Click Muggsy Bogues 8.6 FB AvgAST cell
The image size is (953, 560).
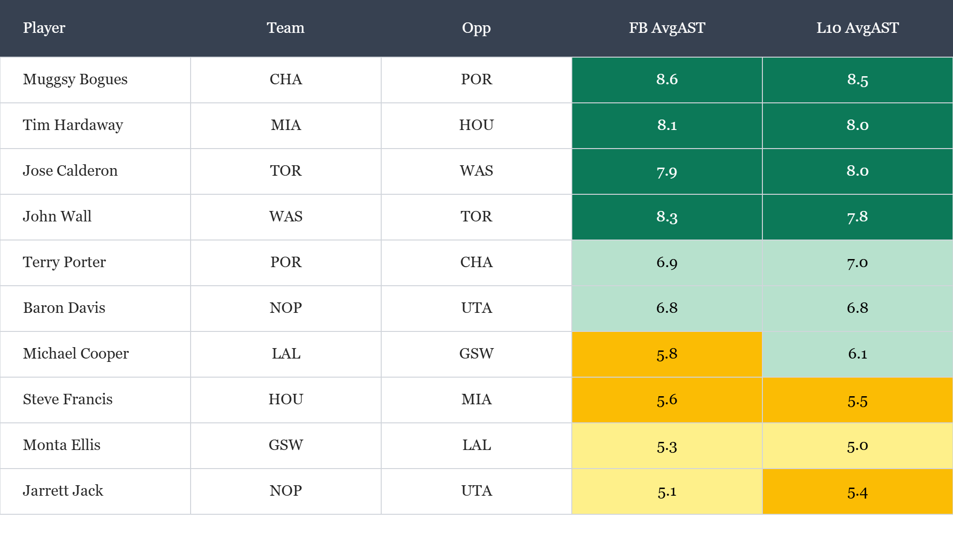click(x=667, y=80)
